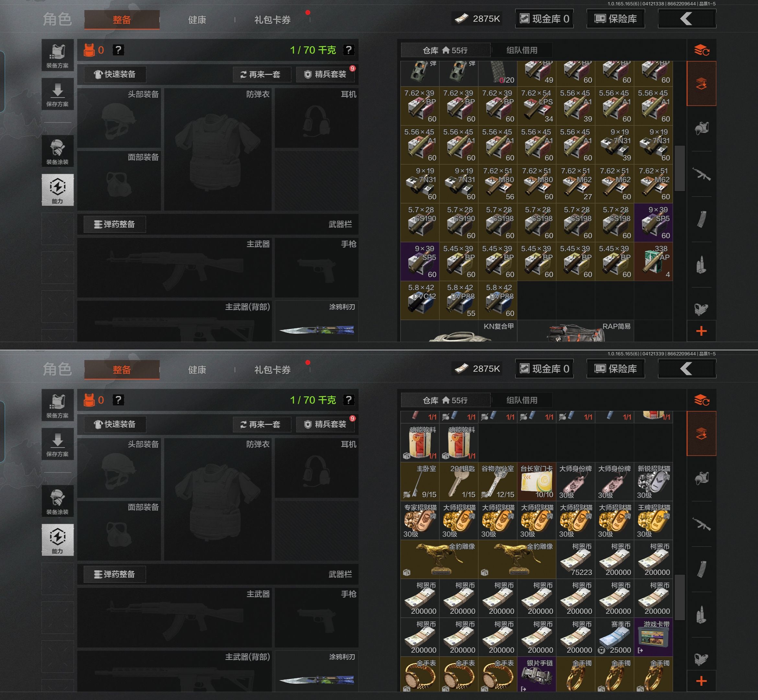The height and width of the screenshot is (700, 758).
Task: Choose the 游戏卡带 game cartridge item
Action: 653,637
